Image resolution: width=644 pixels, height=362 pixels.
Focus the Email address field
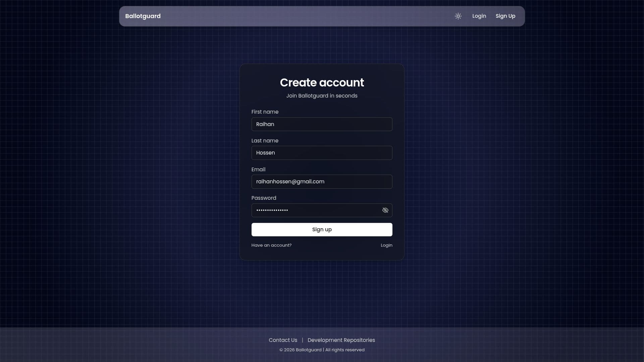click(x=322, y=181)
